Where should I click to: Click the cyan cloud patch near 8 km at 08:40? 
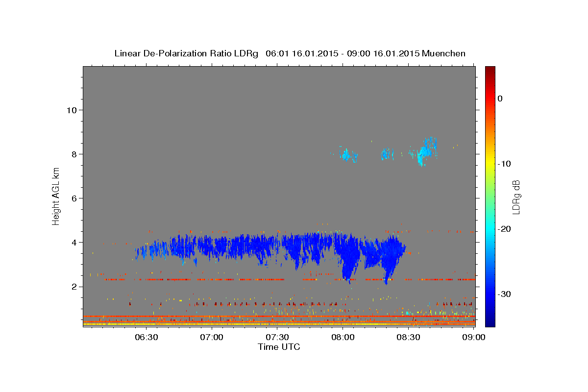pyautogui.click(x=426, y=151)
